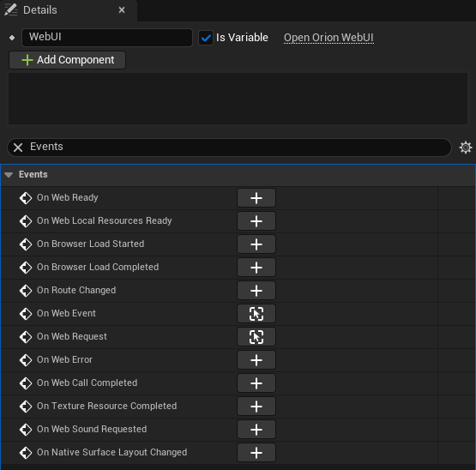The height and width of the screenshot is (470, 476).
Task: Edit the WebUI name field
Action: pos(107,38)
